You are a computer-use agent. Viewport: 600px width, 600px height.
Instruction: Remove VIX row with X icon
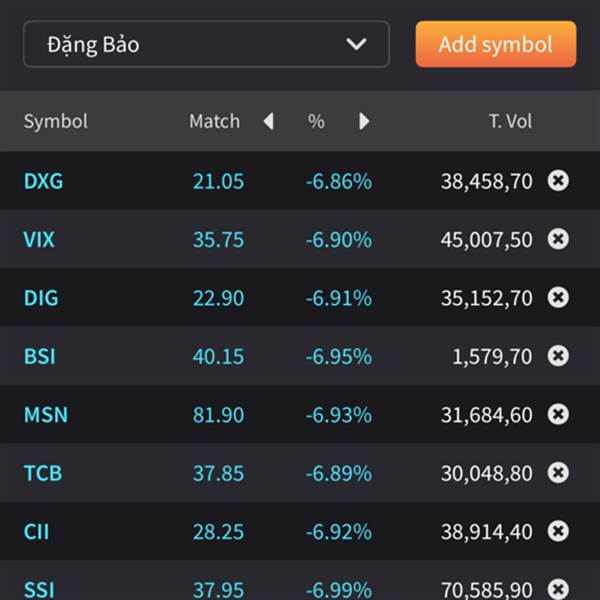click(559, 239)
